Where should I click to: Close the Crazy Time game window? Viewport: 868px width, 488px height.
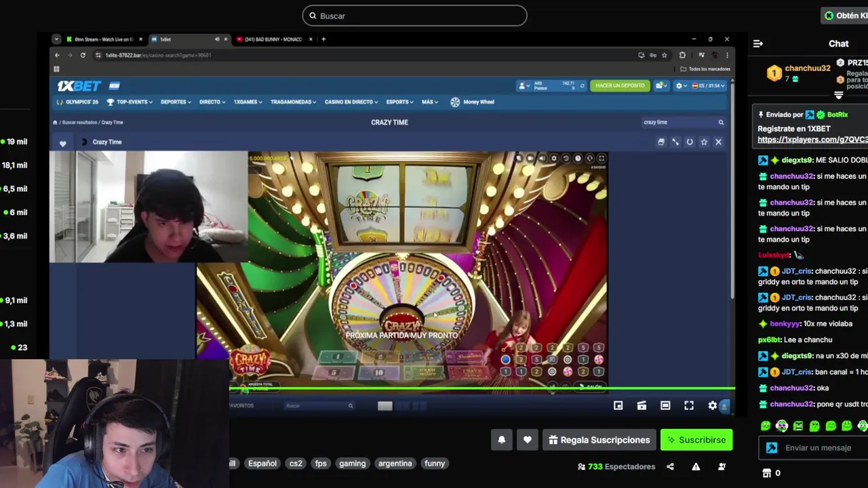(718, 142)
